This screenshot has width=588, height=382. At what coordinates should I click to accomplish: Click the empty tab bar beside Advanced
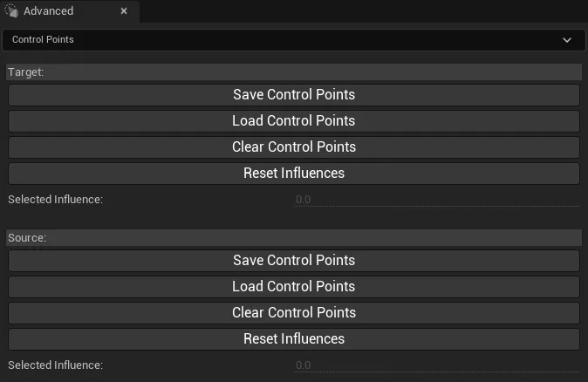364,11
